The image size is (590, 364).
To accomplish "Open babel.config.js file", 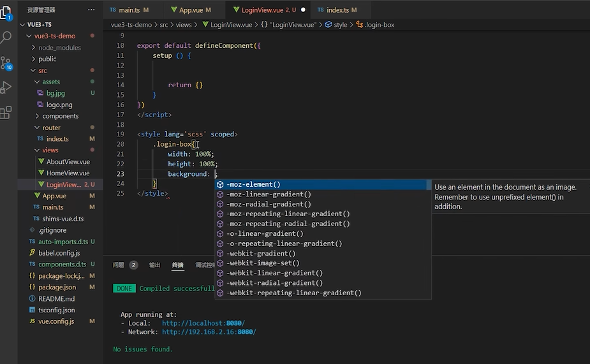I will 60,253.
